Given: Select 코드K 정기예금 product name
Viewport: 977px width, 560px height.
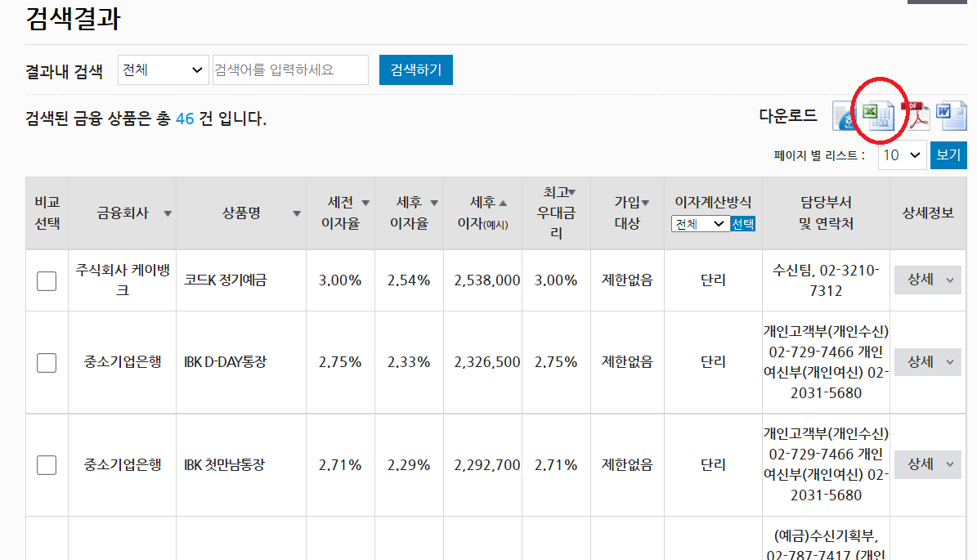Looking at the screenshot, I should tap(225, 280).
